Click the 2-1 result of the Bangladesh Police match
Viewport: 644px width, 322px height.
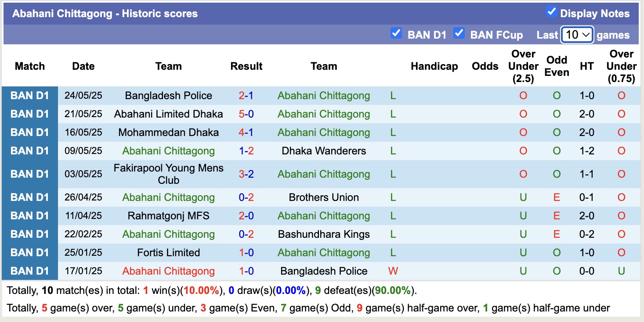tap(246, 95)
